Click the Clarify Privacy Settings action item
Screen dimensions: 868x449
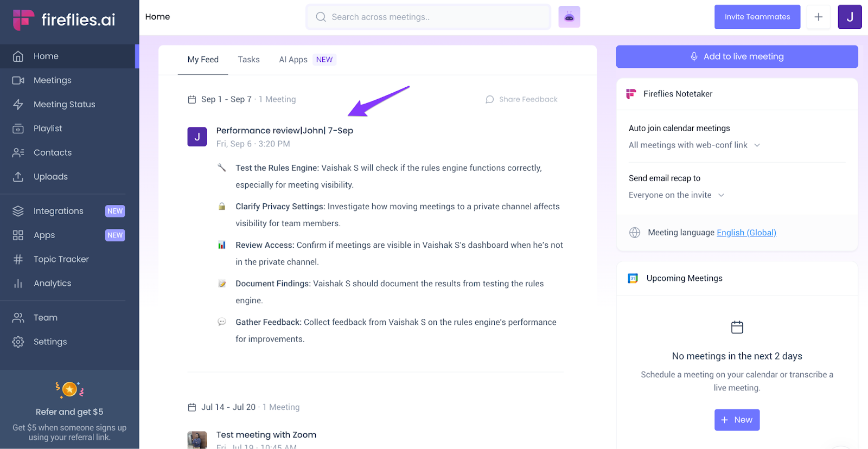398,215
